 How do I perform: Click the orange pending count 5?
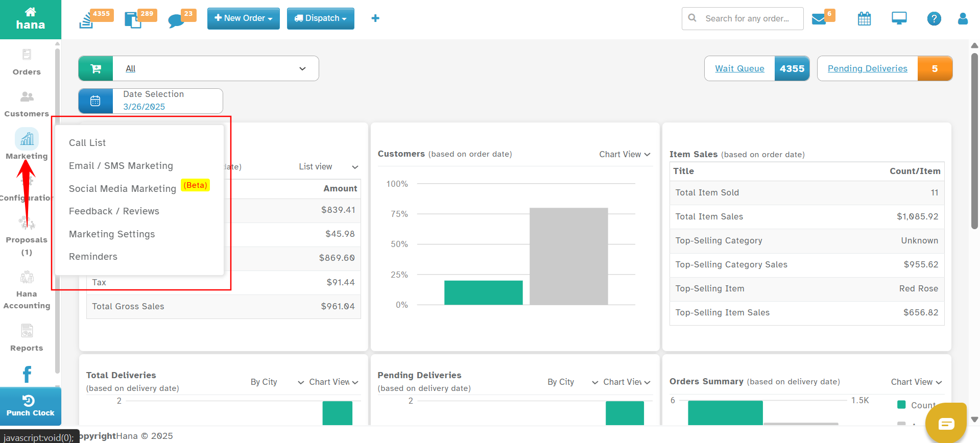coord(935,68)
